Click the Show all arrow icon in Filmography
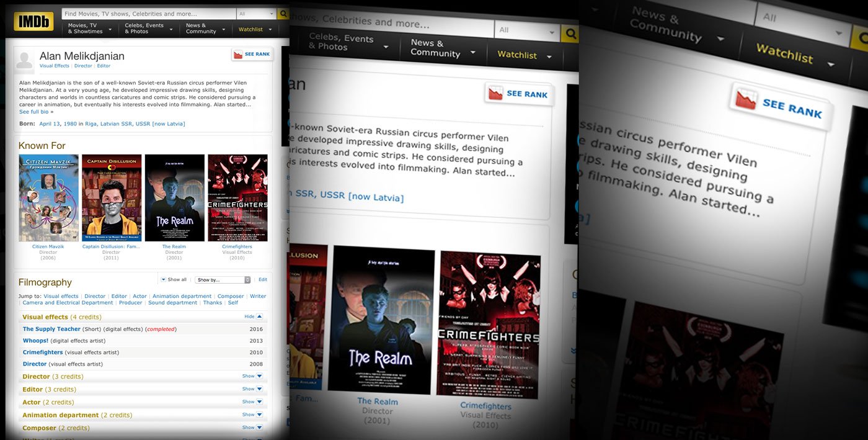 163,279
